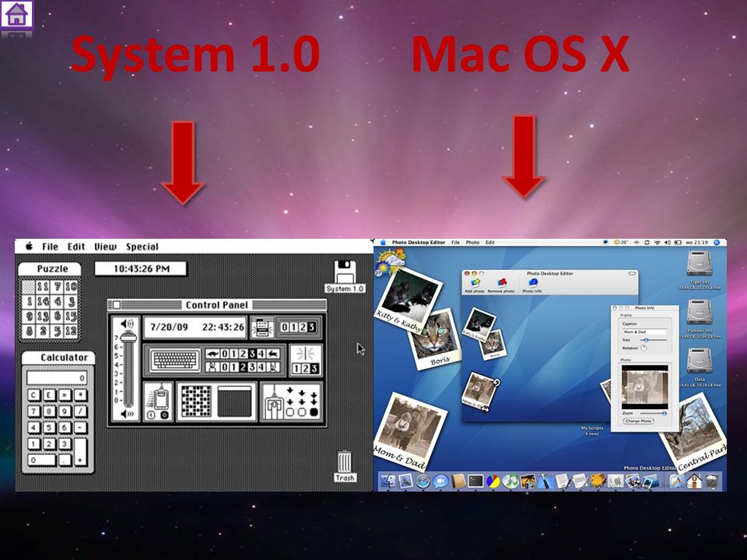747x560 pixels.
Task: Click the colorful pie chart dock icon
Action: click(493, 481)
